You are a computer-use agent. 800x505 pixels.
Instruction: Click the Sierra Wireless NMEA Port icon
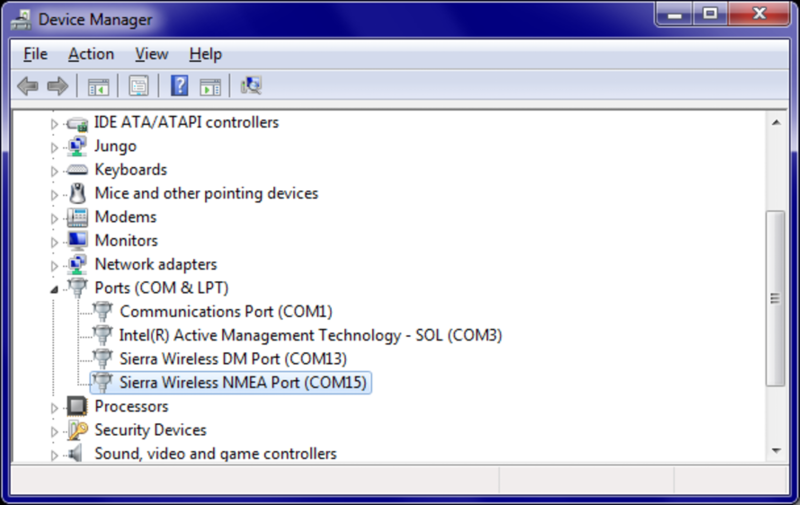click(102, 383)
